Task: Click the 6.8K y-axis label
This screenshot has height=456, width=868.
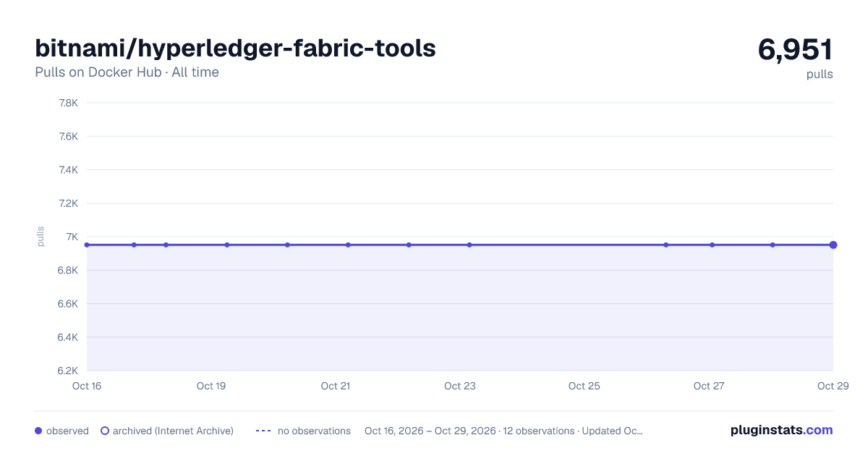Action: (68, 270)
